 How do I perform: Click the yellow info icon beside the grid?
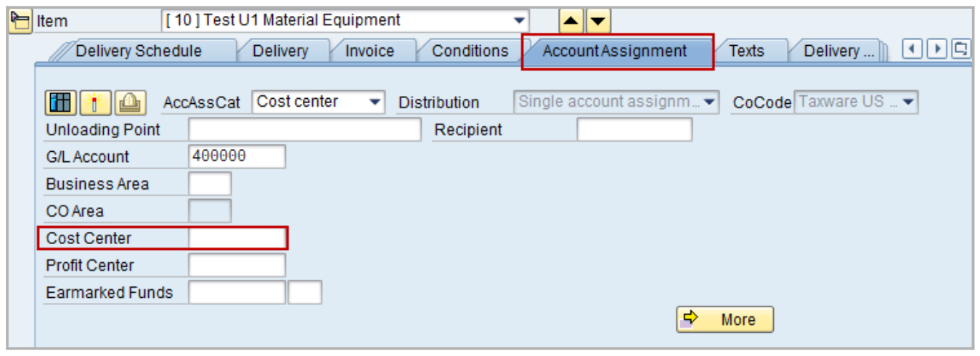click(x=96, y=102)
